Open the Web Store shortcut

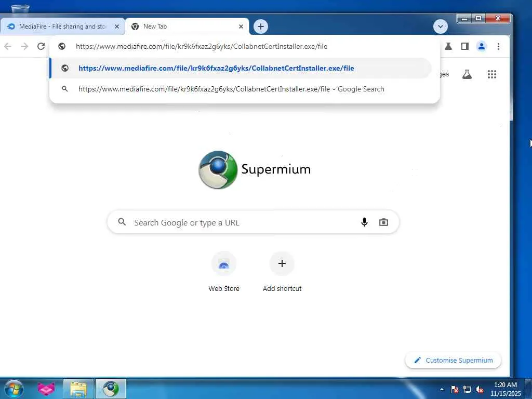pos(224,272)
